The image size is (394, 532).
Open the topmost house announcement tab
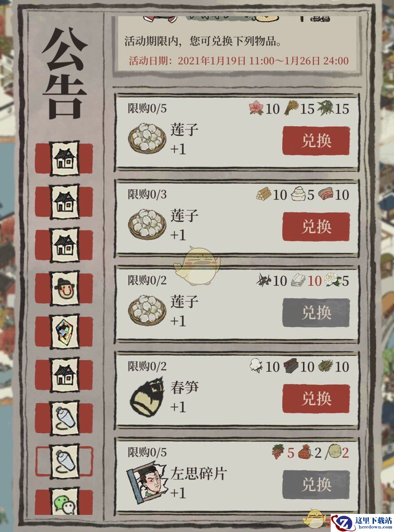tap(65, 158)
